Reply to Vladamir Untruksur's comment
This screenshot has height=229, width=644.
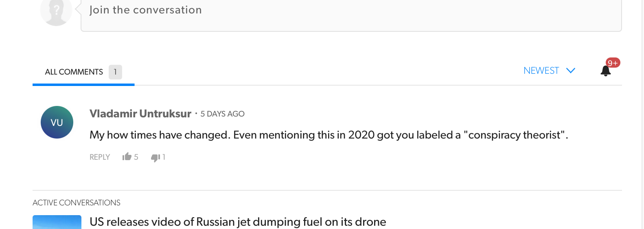pyautogui.click(x=100, y=157)
